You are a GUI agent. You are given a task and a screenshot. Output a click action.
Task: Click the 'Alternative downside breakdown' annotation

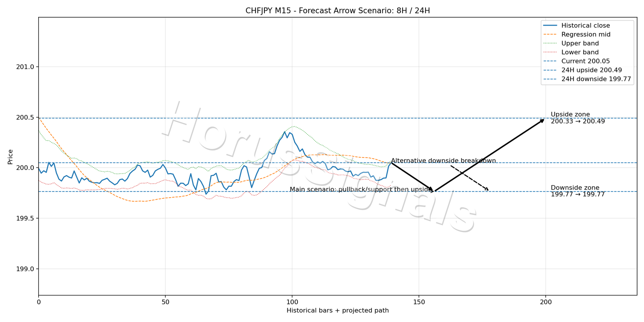click(443, 161)
